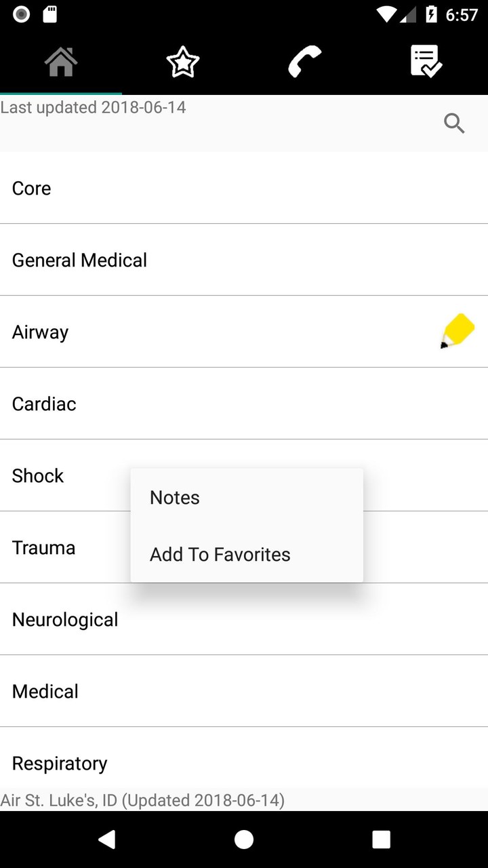The height and width of the screenshot is (868, 488).
Task: Open the Airway category
Action: (41, 332)
